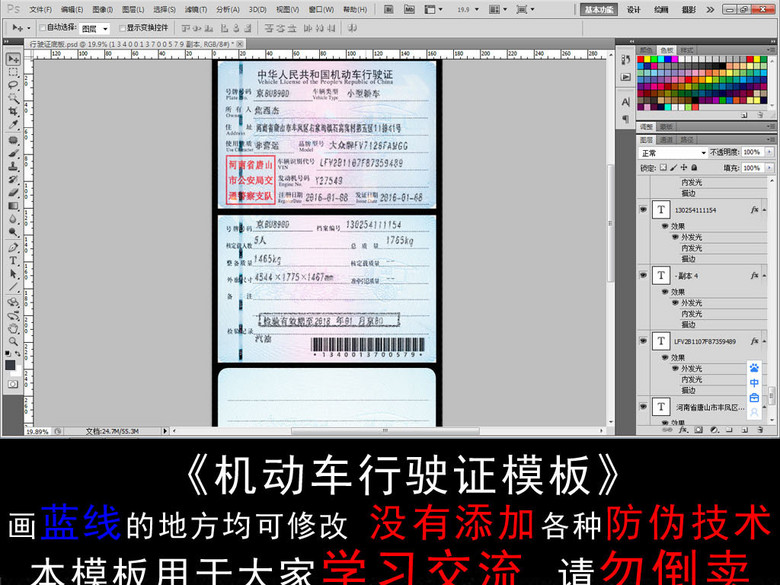Open the 正常 blend mode dropdown
780x585 pixels.
[673, 153]
